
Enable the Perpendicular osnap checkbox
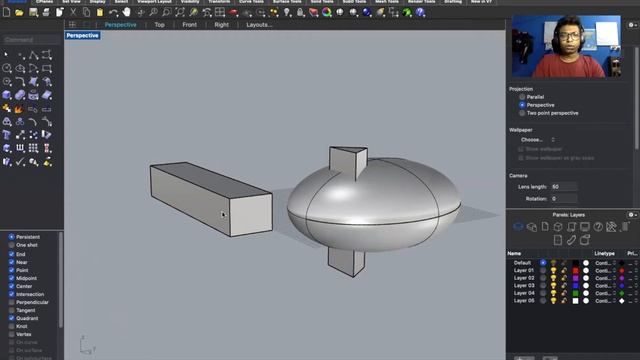click(11, 302)
